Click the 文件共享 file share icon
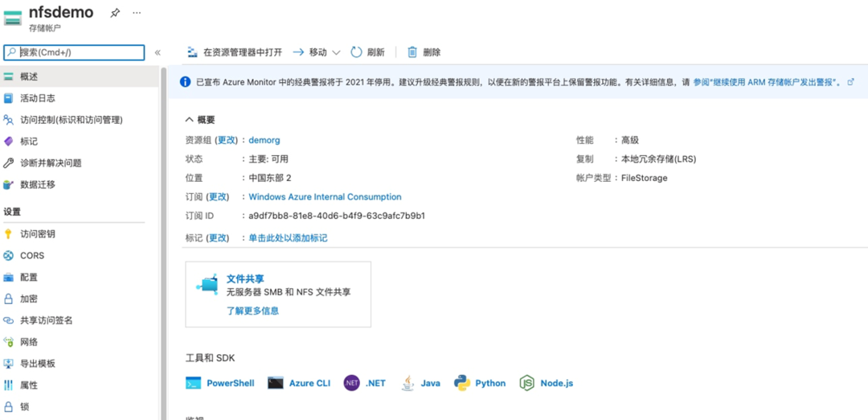 (207, 284)
